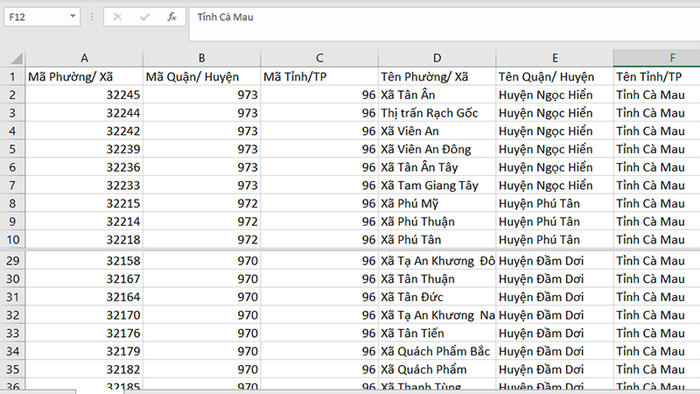Click cell 'Tên Tỉnh/TP'
The height and width of the screenshot is (394, 700).
pyautogui.click(x=657, y=77)
